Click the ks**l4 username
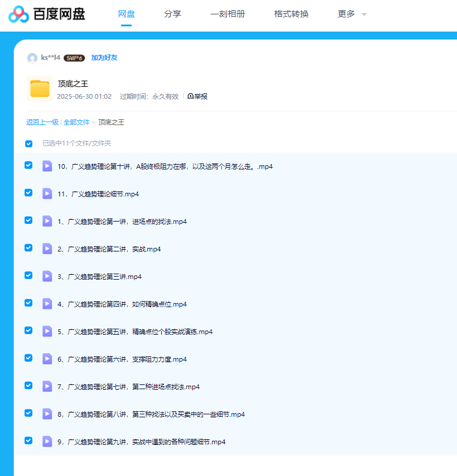Image resolution: width=457 pixels, height=476 pixels. tap(51, 57)
